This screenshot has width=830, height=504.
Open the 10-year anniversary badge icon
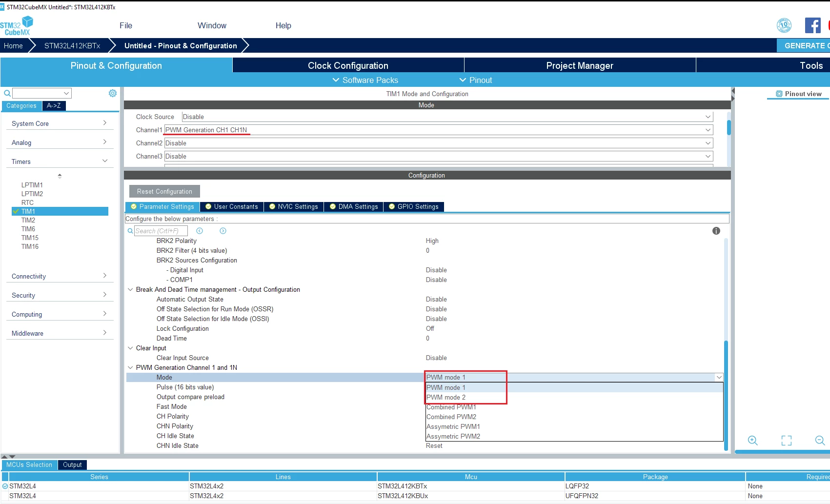coord(784,25)
